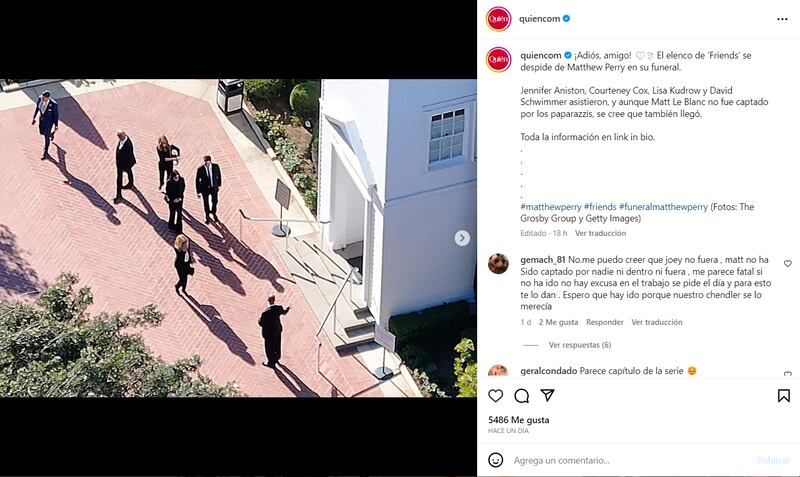This screenshot has height=477, width=800.
Task: Open the Quién profile picture in header
Action: [498, 19]
